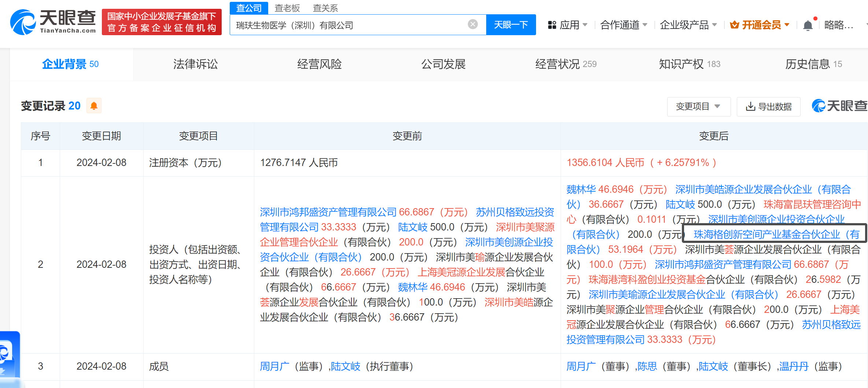
Task: Open 深圳市鸿邦盛资产管理有限公司 link in 变更前
Action: [328, 212]
